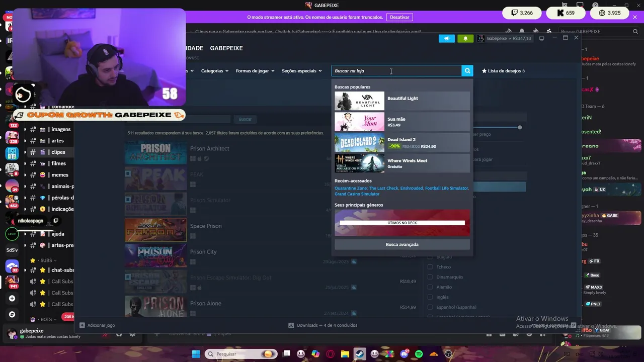Screen dimensions: 644x362
Task: Open Steam Big Picture monitor icon
Action: click(541, 38)
